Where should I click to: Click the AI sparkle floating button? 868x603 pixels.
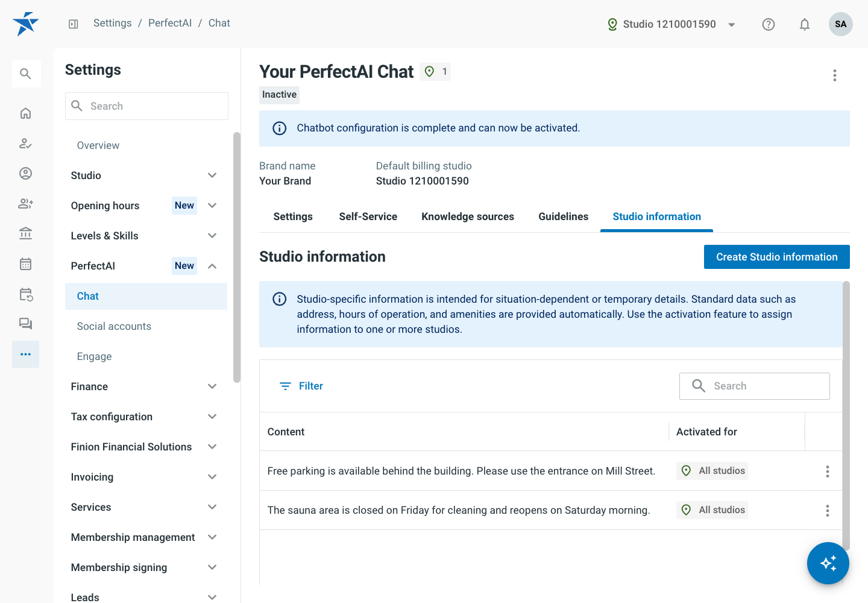(828, 563)
